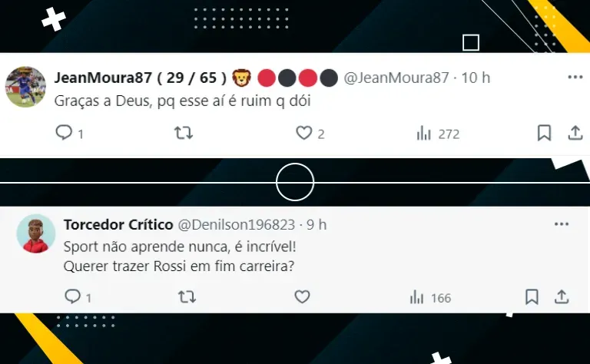The width and height of the screenshot is (590, 364).
Task: Retweet Torcedor Crítico's post
Action: click(x=187, y=296)
